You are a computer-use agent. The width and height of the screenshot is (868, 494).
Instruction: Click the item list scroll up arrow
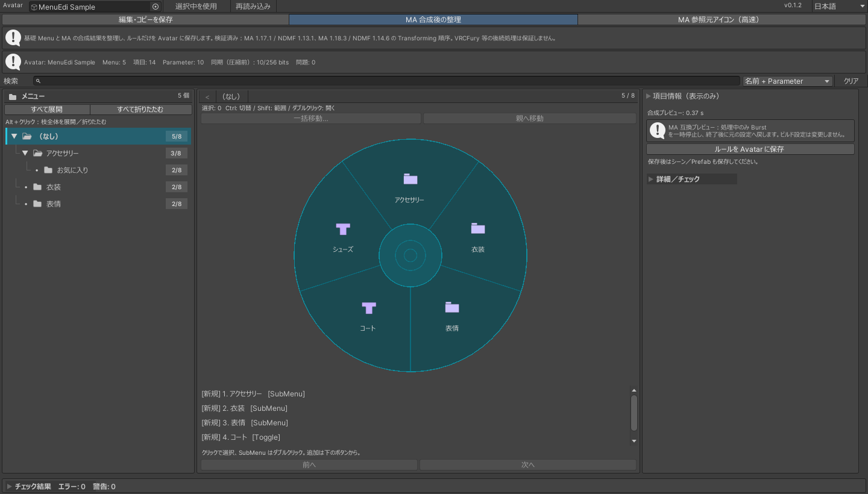click(634, 390)
